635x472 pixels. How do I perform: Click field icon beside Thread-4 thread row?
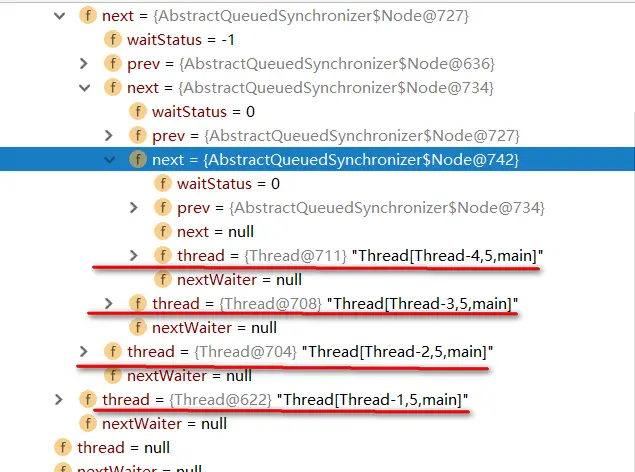point(163,255)
